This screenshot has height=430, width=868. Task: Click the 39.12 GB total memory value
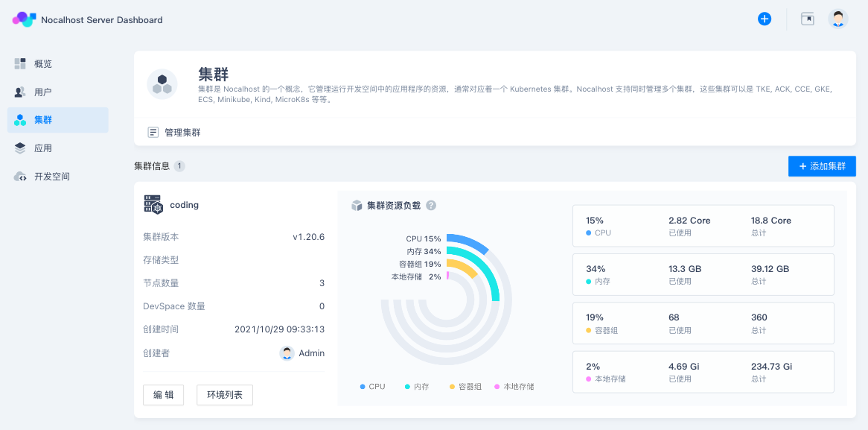[770, 269]
